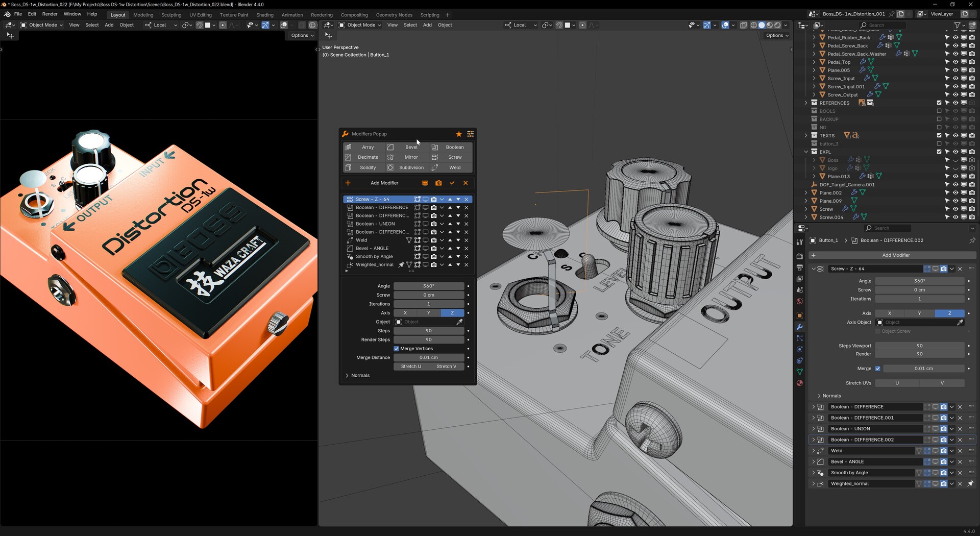Click Stretch UVs V button in properties
The image size is (980, 536).
click(942, 383)
